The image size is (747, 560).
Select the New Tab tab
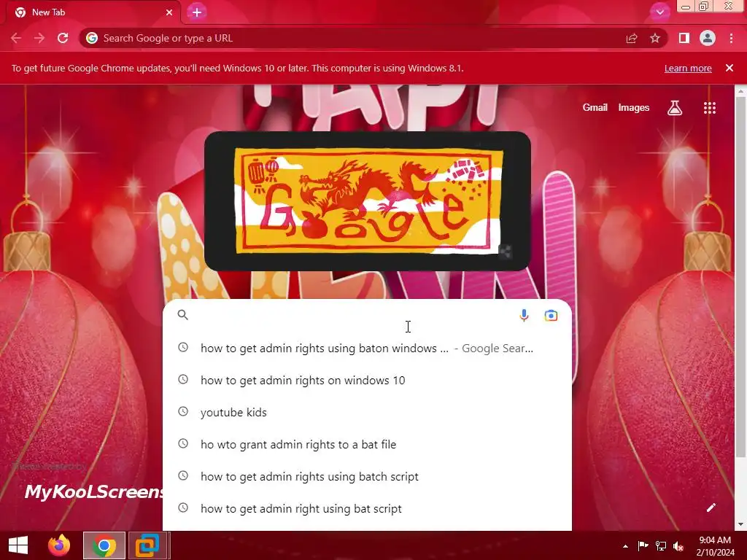coord(93,12)
